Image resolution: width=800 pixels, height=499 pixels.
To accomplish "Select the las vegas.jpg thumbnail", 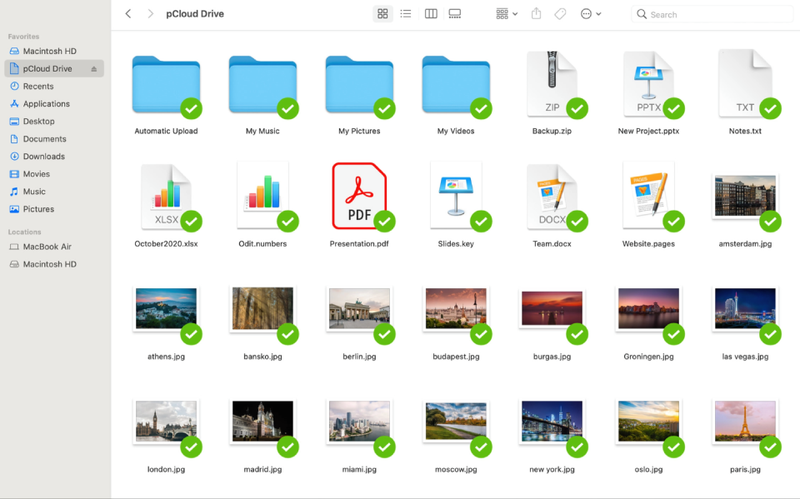I will coord(745,309).
